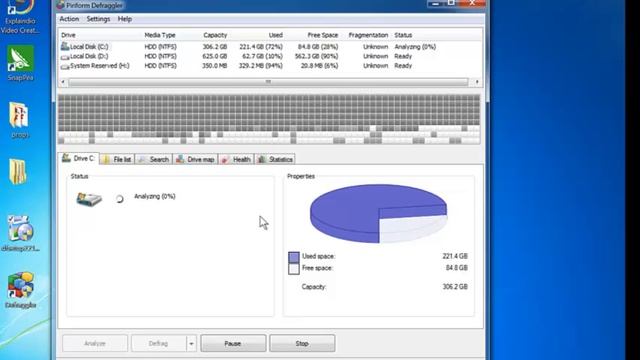Click the File list tab icon
The height and width of the screenshot is (360, 640).
pos(106,159)
